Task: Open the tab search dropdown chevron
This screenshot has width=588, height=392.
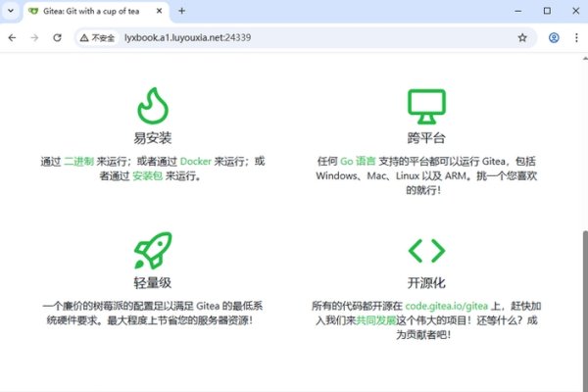Action: (13, 11)
